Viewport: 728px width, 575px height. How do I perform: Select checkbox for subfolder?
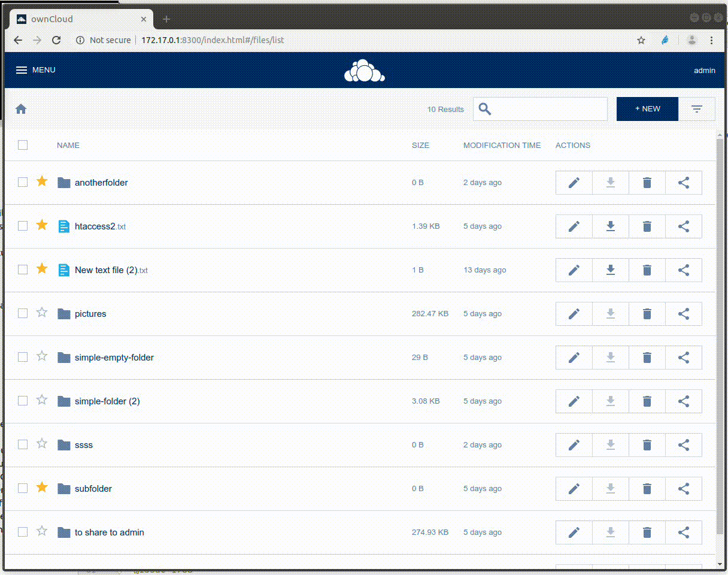(23, 488)
